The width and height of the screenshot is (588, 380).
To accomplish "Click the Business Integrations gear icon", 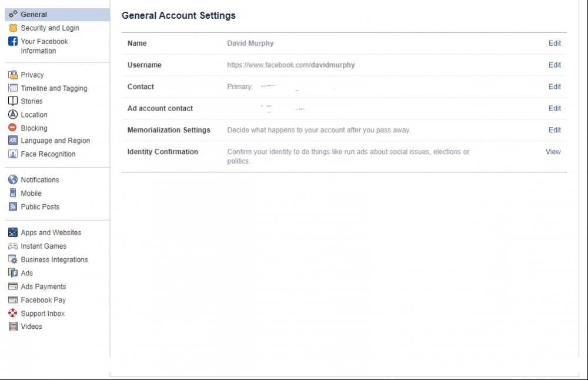I will [x=13, y=259].
